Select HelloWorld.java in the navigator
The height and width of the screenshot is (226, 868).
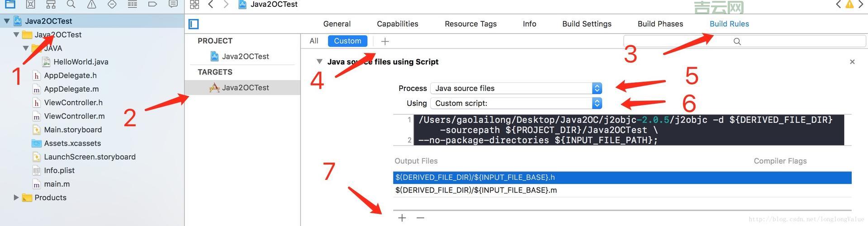click(x=81, y=62)
